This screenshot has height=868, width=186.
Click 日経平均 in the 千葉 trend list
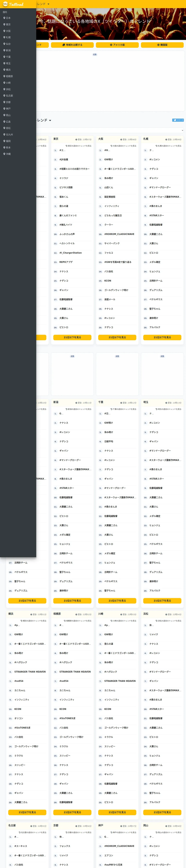coord(109,441)
